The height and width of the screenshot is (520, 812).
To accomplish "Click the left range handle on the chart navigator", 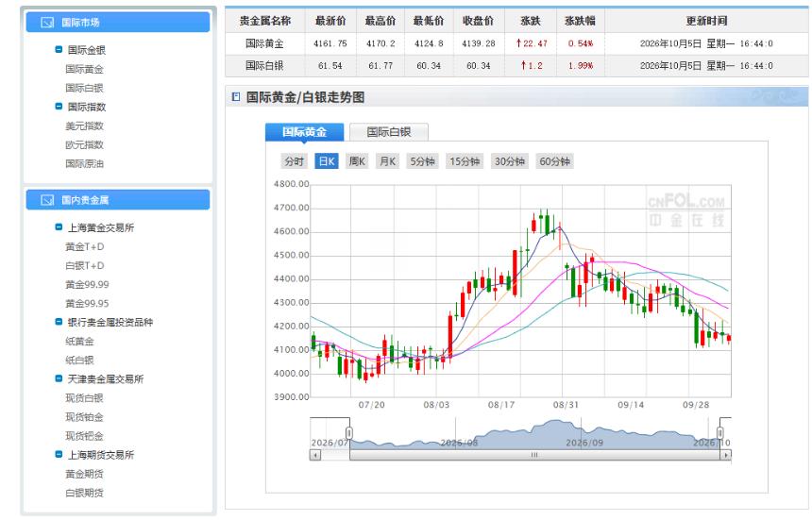I will pos(349,433).
